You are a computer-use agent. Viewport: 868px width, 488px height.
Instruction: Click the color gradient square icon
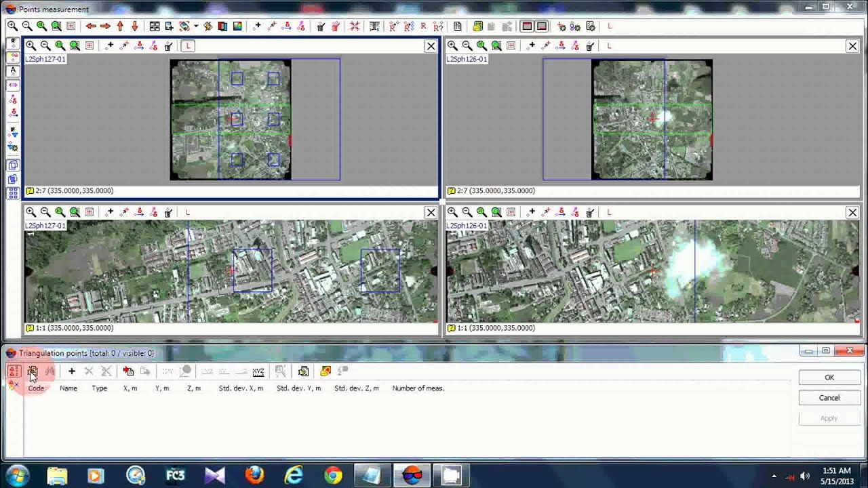(x=237, y=26)
